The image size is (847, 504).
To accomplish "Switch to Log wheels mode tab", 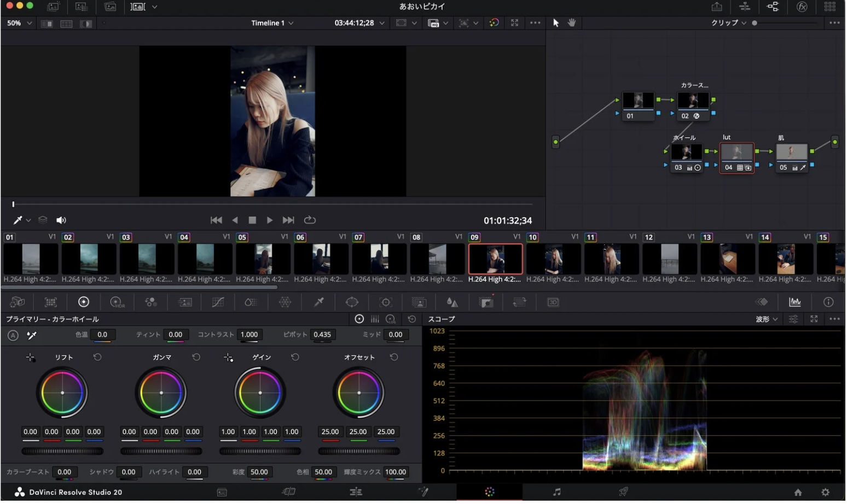I will coord(391,320).
